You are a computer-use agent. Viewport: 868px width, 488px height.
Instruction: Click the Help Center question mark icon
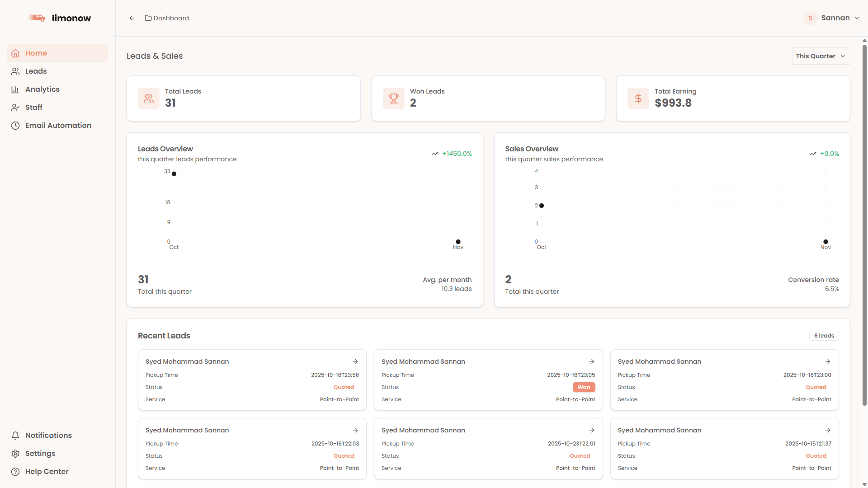click(x=15, y=471)
